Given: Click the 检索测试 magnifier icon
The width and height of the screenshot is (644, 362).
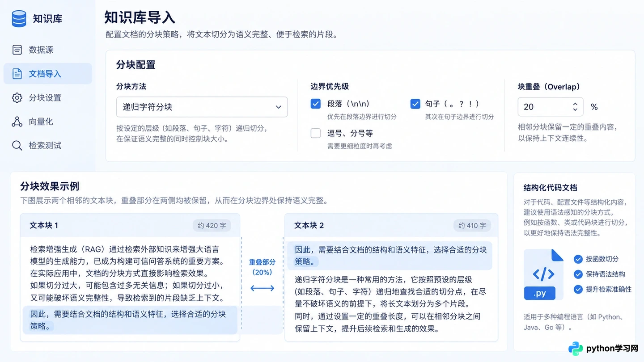Looking at the screenshot, I should click(x=17, y=146).
